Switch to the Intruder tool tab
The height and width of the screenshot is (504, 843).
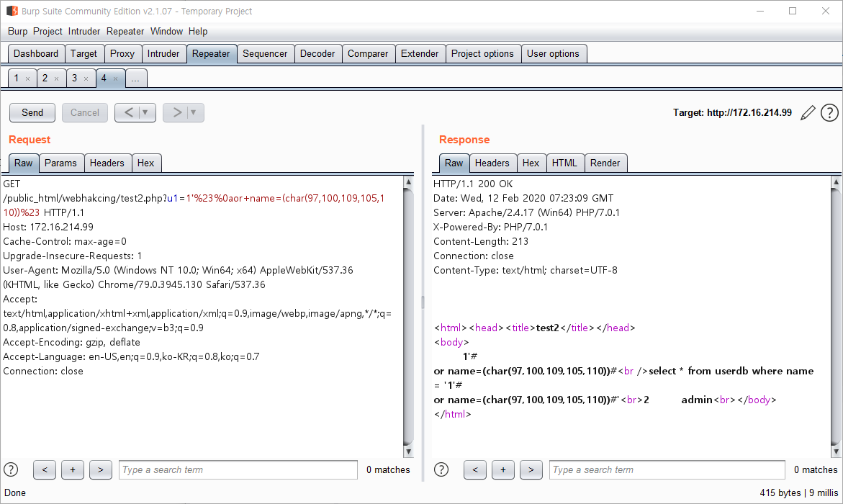click(163, 54)
